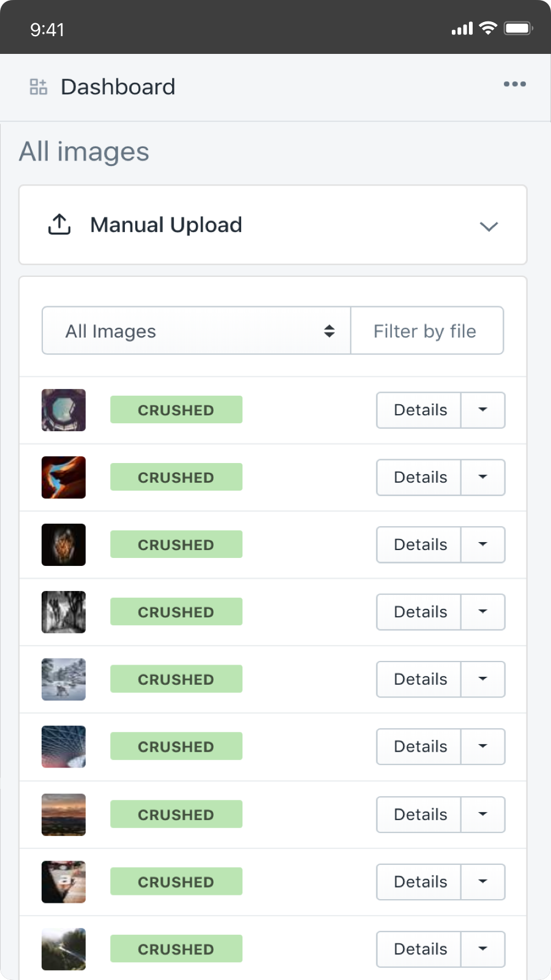The image size is (551, 980).
Task: Select the Dashboard menu heading
Action: (118, 86)
